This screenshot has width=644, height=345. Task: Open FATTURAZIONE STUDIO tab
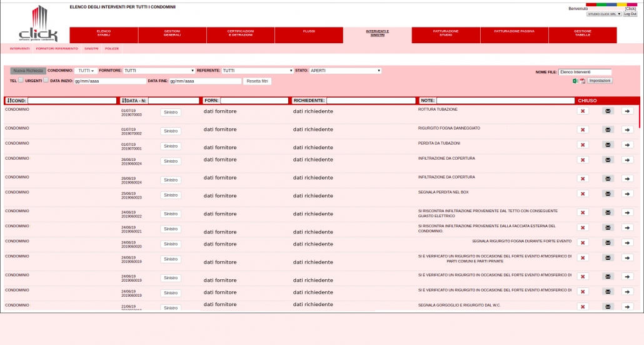point(446,35)
